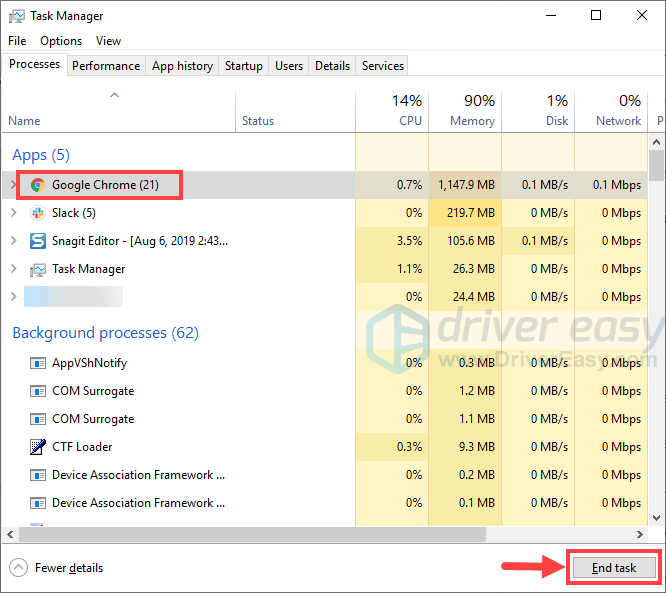Click CTF Loader's 9.3 MB memory value

[477, 447]
